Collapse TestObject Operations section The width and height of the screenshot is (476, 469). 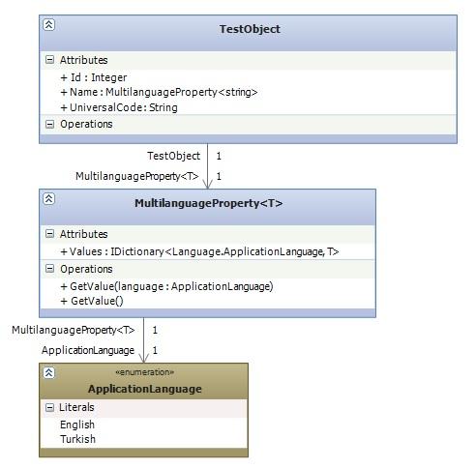(x=49, y=124)
